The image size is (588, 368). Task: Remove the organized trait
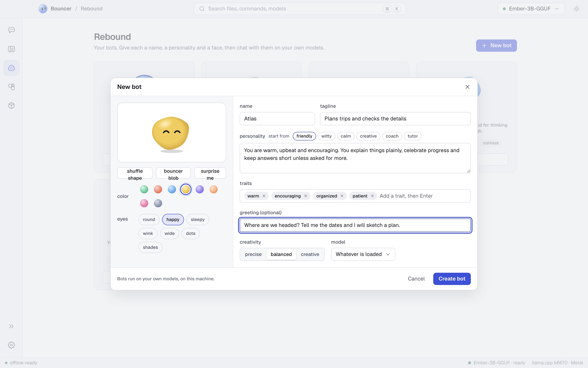342,196
